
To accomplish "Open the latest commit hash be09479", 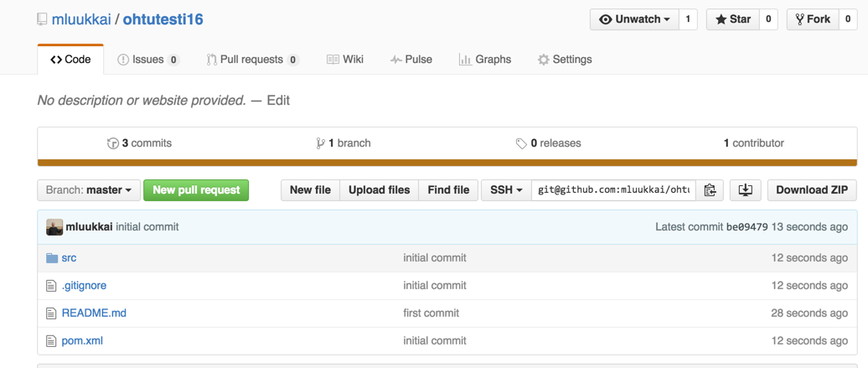I will click(747, 226).
